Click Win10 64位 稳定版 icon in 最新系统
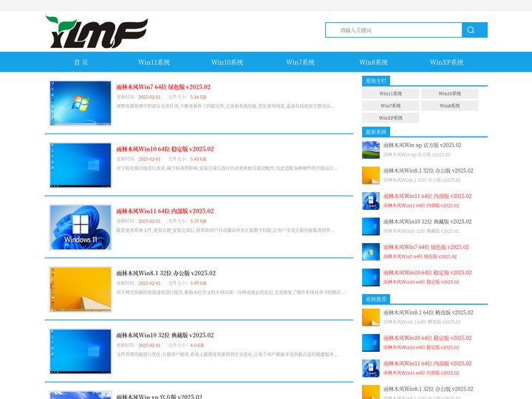 (371, 277)
